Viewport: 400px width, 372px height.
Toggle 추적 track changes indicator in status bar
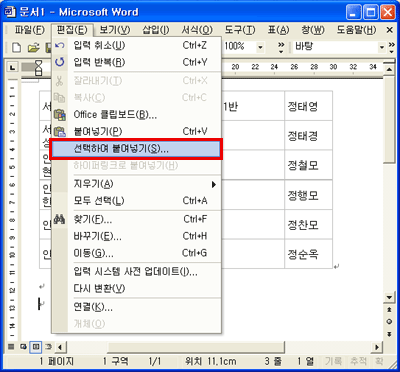point(358,362)
